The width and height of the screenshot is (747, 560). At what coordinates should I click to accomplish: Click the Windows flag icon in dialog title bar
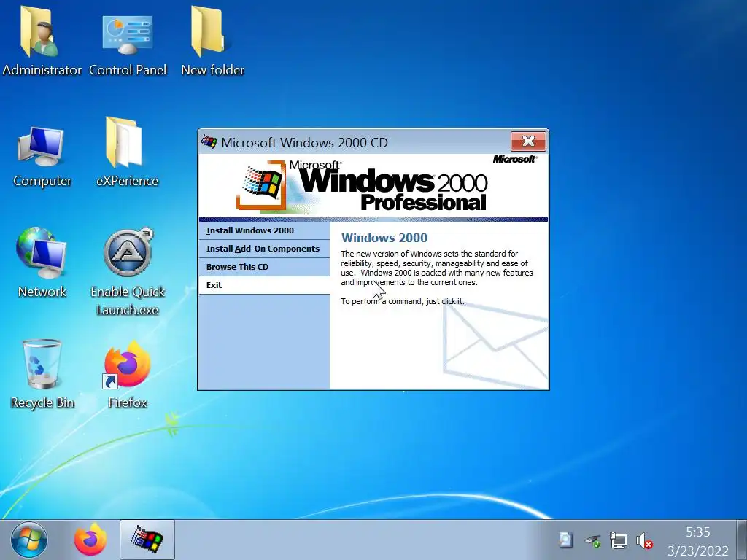[209, 142]
